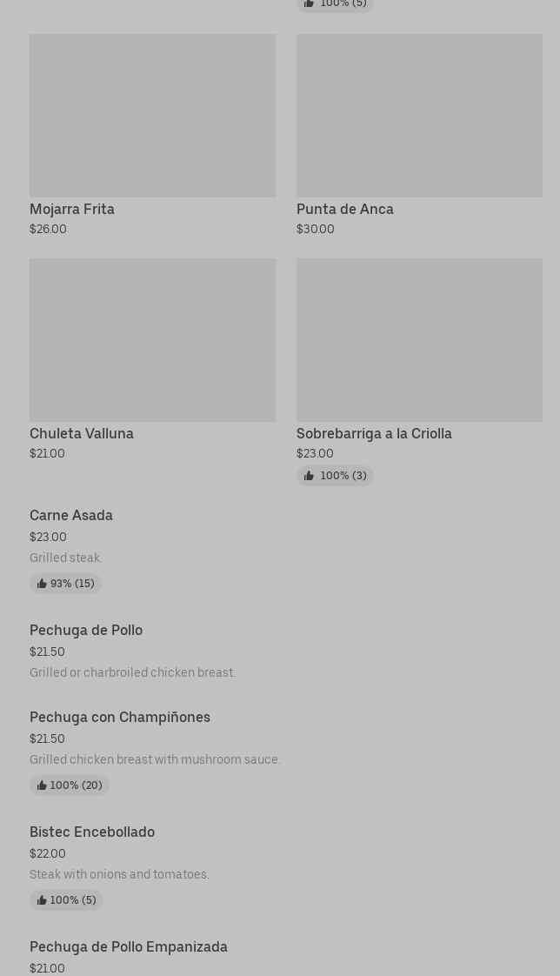Screen dimensions: 560x976
Task: Open the Chuleta Valluna photo
Action: 152,340
